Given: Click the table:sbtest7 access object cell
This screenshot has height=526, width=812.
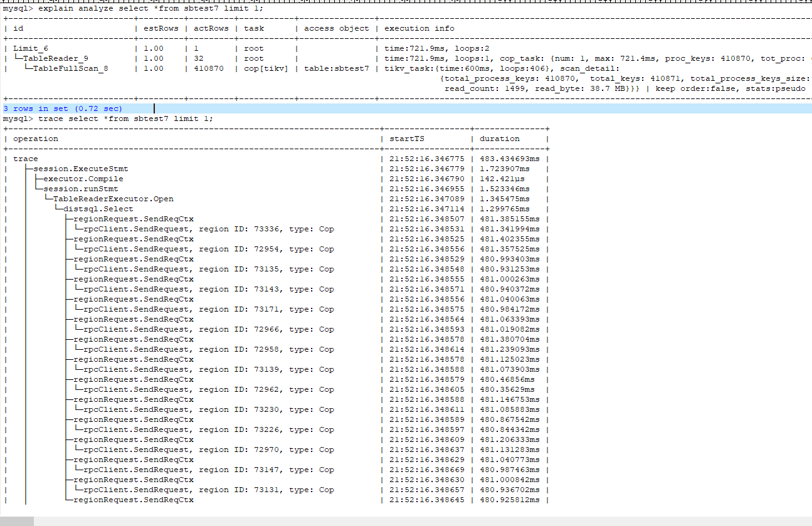Looking at the screenshot, I should click(x=336, y=68).
